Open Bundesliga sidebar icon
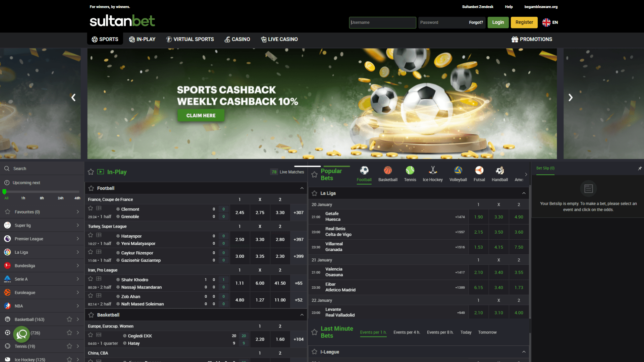 [x=7, y=265]
